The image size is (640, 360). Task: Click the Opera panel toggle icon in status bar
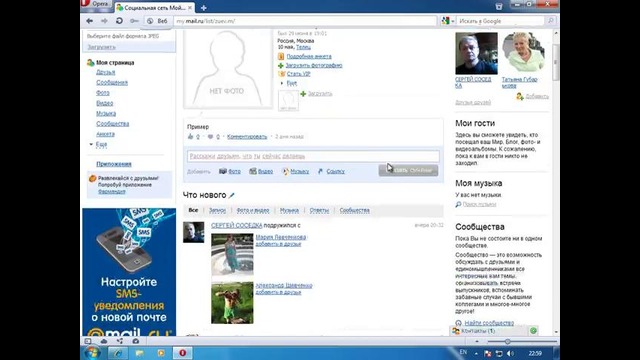click(x=88, y=341)
